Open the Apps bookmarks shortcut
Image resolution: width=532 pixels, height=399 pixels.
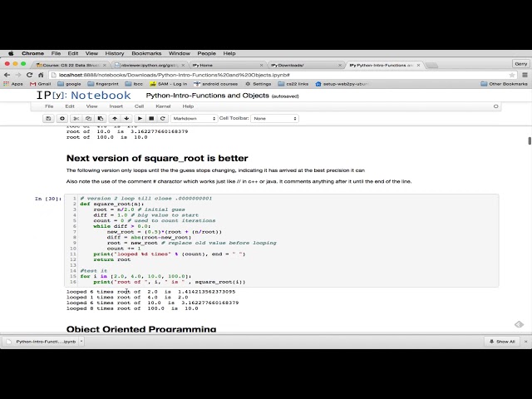pyautogui.click(x=13, y=84)
